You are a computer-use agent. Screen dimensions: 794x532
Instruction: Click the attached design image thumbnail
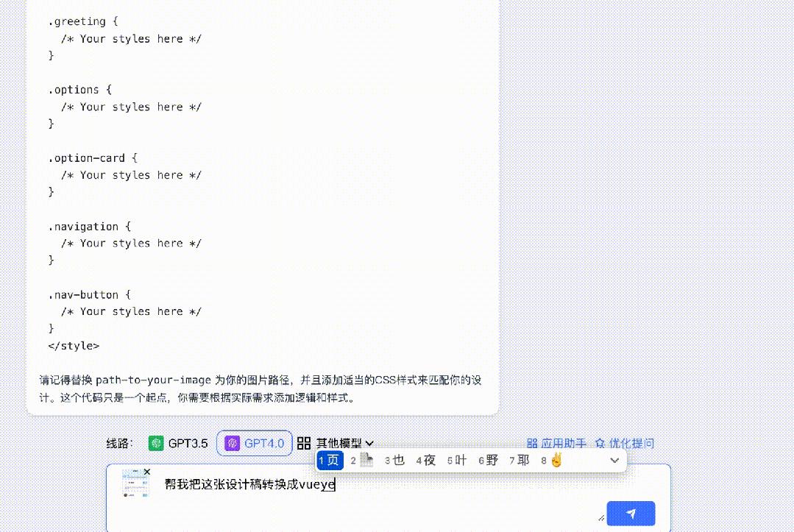pos(133,484)
